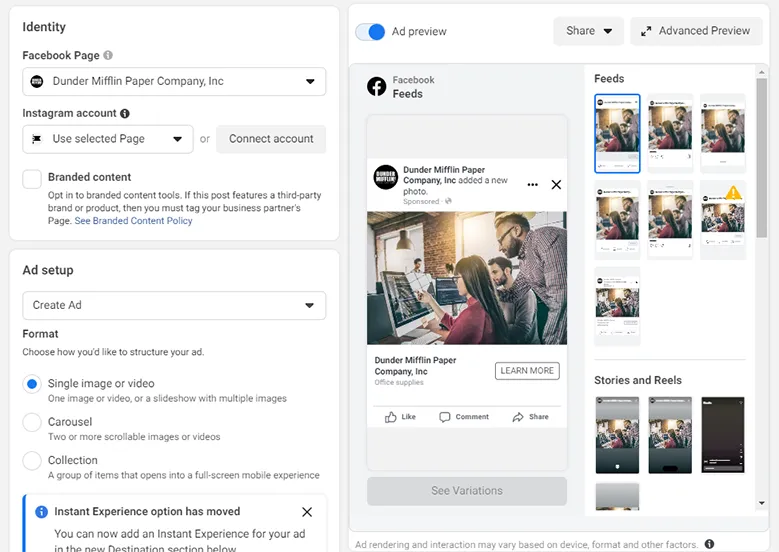Click the blue info icon of the Instant Experience notice

click(x=42, y=511)
